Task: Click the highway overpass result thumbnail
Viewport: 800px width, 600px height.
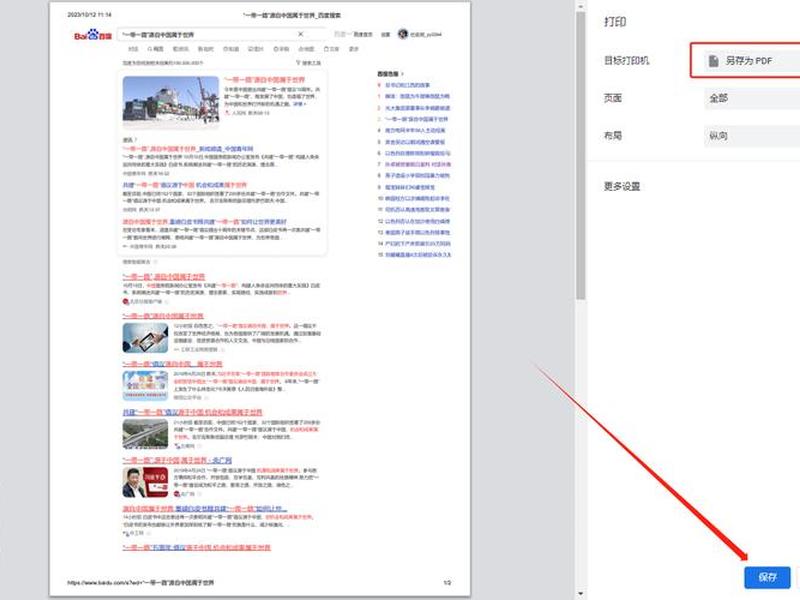Action: (x=145, y=434)
